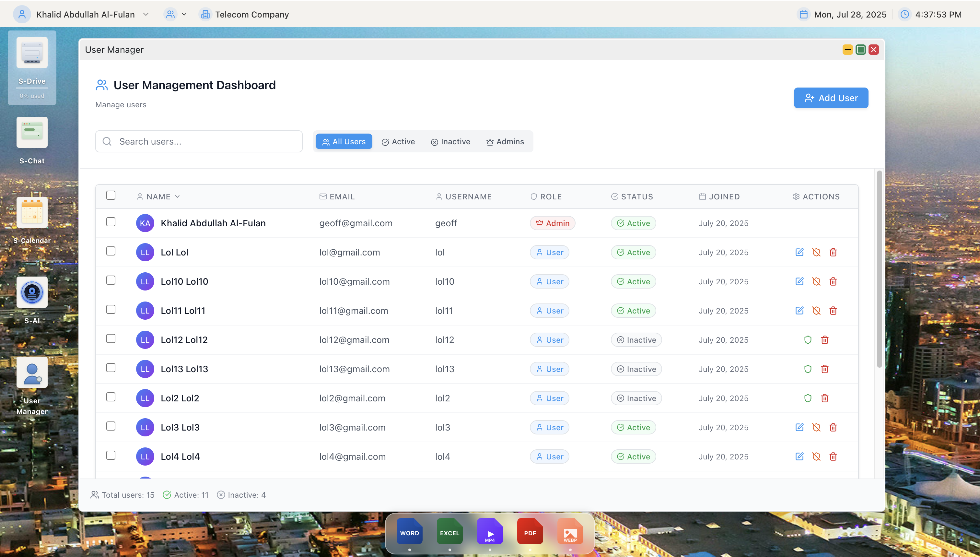Check the select-all checkbox in the table header
This screenshot has width=980, height=557.
(111, 195)
